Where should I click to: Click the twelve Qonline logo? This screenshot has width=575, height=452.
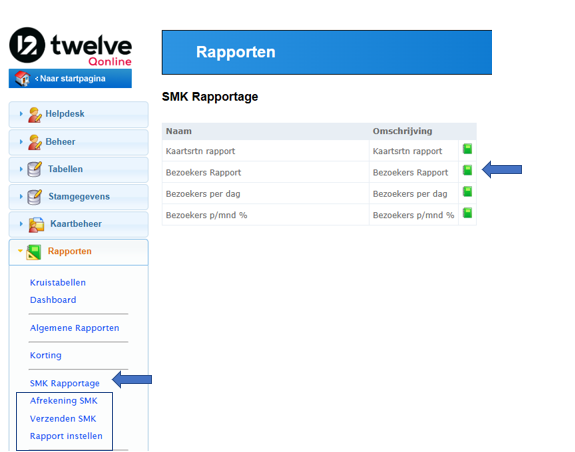[70, 46]
